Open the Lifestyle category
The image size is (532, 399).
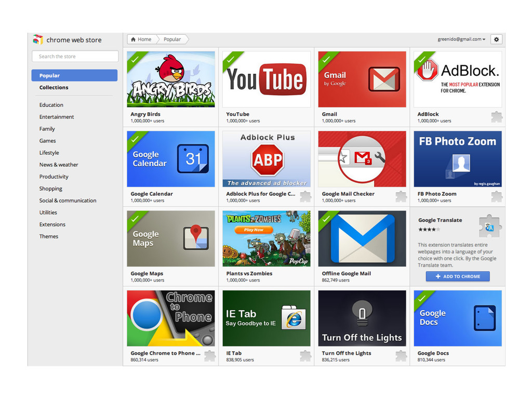(49, 153)
